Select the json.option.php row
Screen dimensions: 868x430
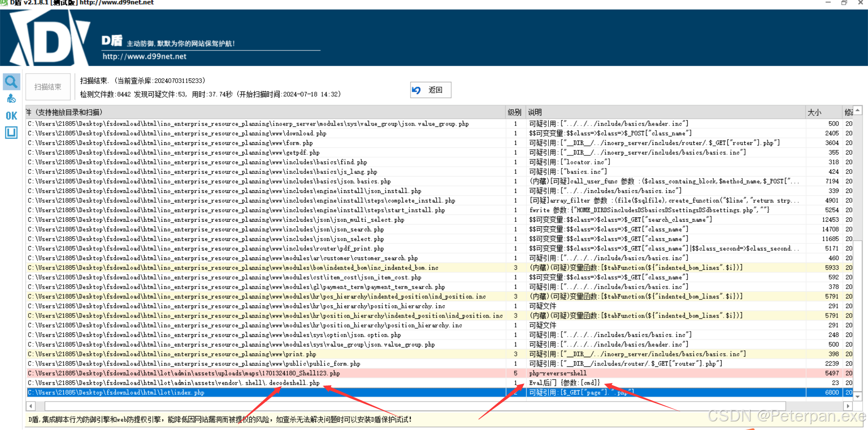click(x=439, y=335)
